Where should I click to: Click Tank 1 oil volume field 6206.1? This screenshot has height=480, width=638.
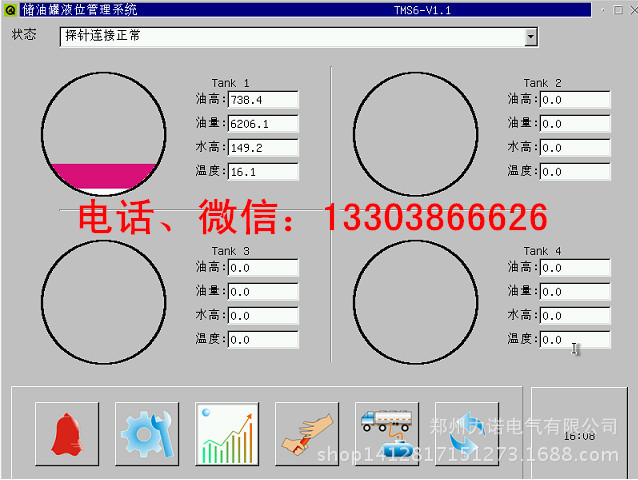(x=263, y=124)
